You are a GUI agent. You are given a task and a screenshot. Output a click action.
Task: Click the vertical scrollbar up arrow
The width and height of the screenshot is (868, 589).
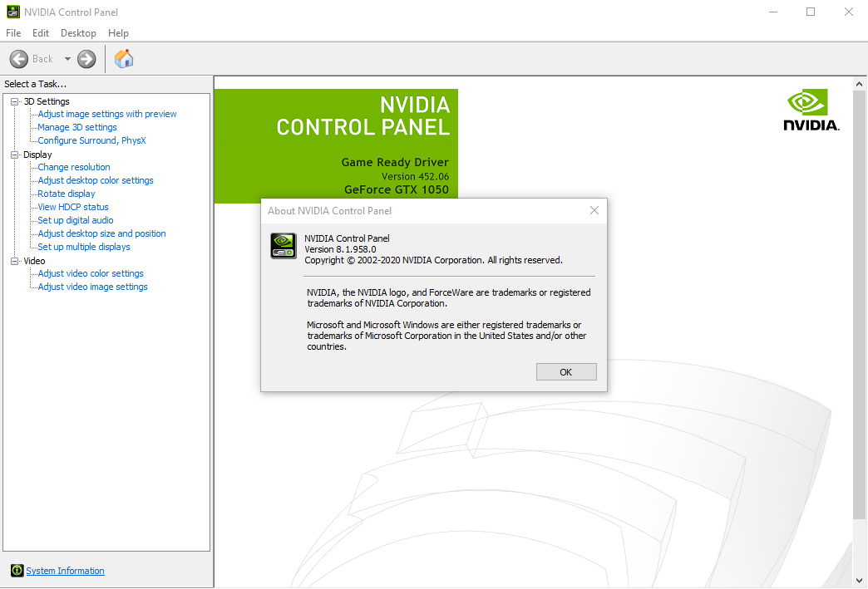[859, 84]
